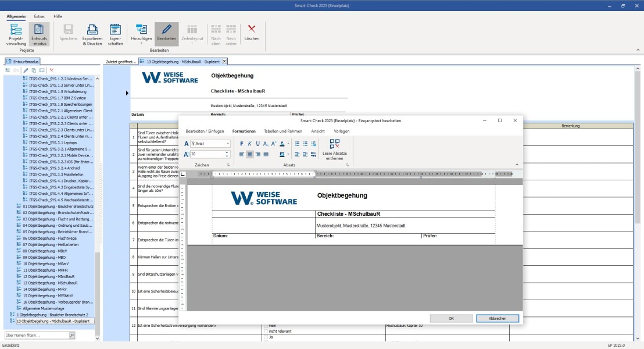
Task: Click the OK button in dialog
Action: (x=452, y=319)
